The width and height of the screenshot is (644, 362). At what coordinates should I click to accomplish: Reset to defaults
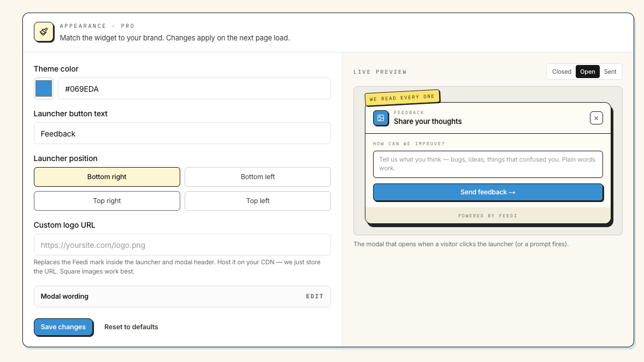131,327
